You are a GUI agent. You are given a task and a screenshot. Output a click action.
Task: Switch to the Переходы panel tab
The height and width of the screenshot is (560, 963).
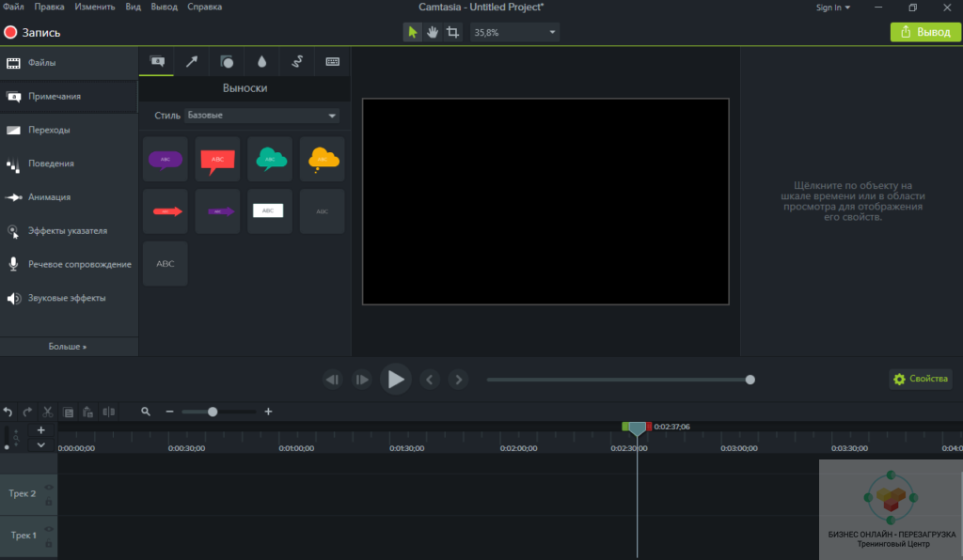tap(49, 130)
